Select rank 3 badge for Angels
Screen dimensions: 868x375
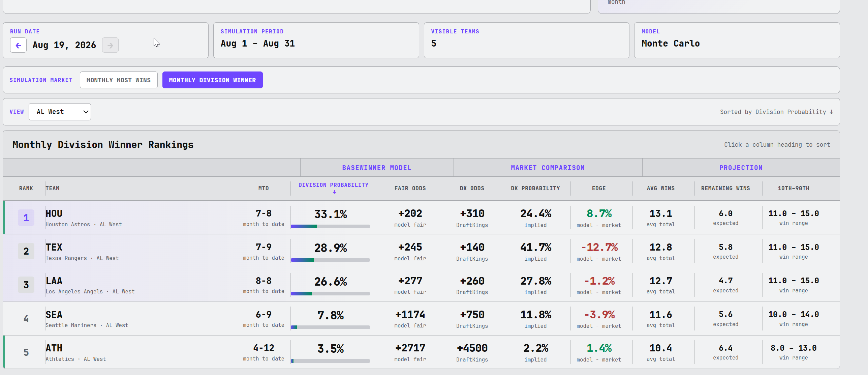(26, 285)
